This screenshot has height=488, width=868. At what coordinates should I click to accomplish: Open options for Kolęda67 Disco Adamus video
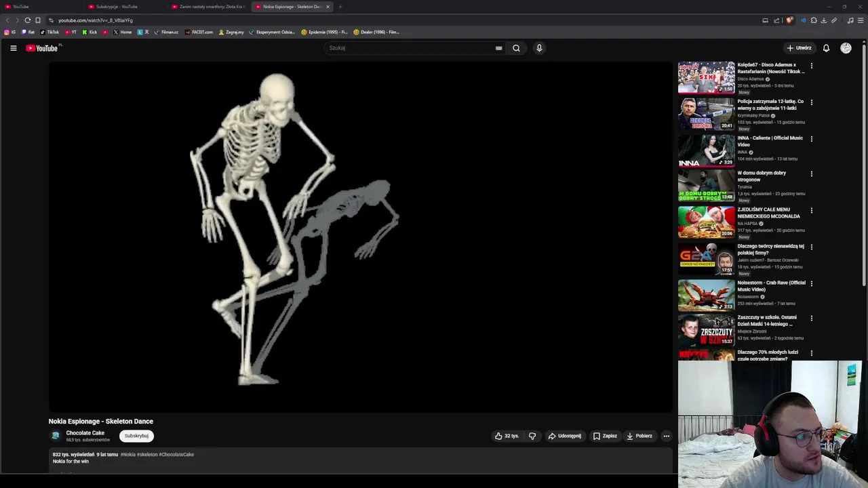[x=812, y=66]
